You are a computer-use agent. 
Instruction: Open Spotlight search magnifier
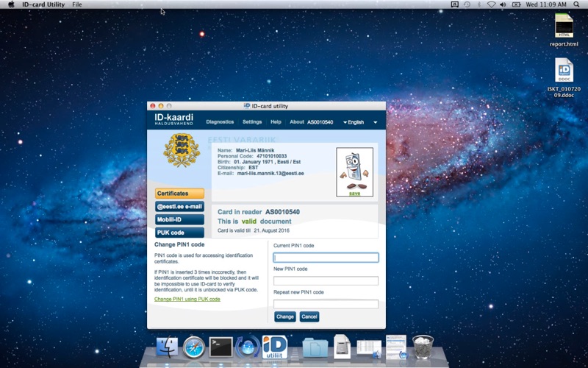[576, 4]
